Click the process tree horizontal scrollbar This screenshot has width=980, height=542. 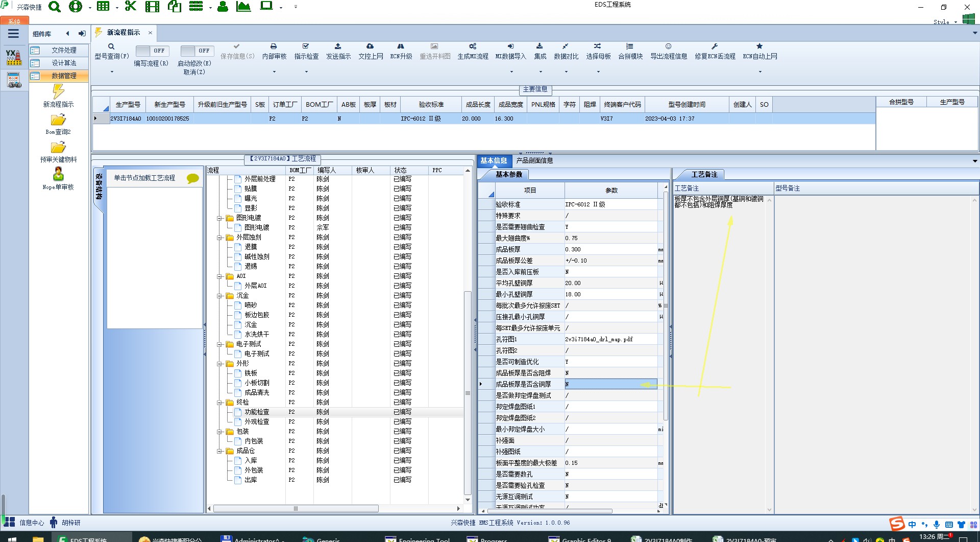click(296, 508)
